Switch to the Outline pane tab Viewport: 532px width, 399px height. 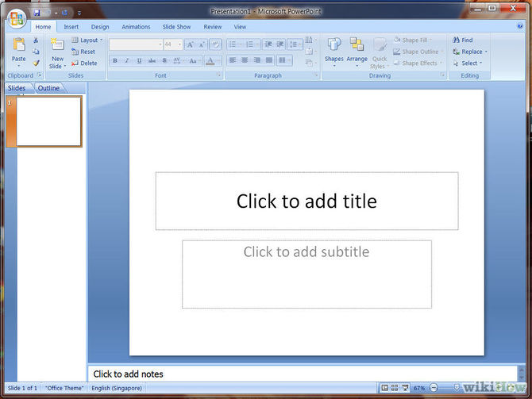pyautogui.click(x=48, y=88)
